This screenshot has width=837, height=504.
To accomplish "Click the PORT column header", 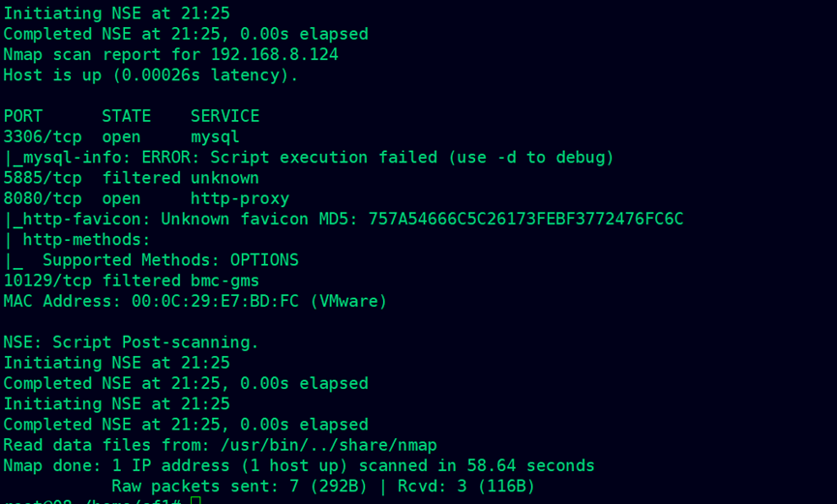I will [23, 116].
